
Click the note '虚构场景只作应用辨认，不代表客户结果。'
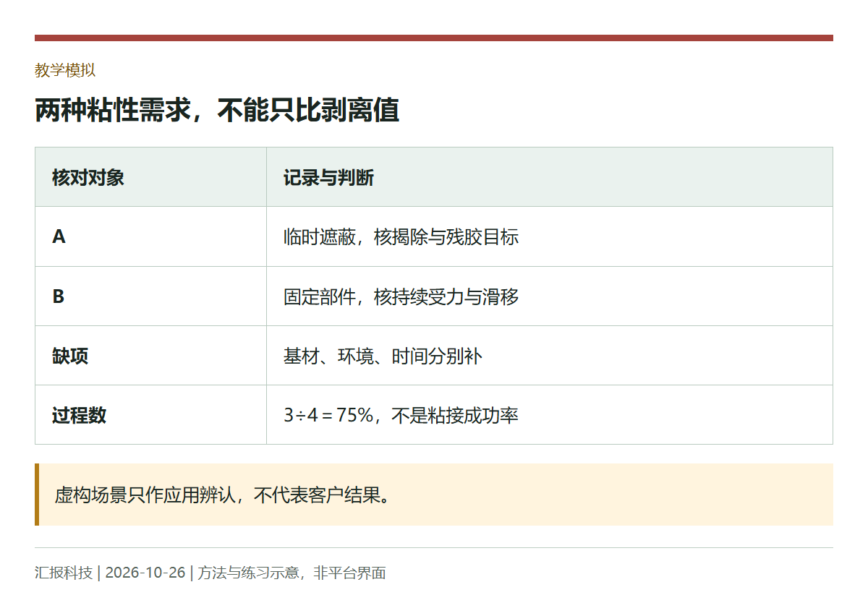click(434, 495)
